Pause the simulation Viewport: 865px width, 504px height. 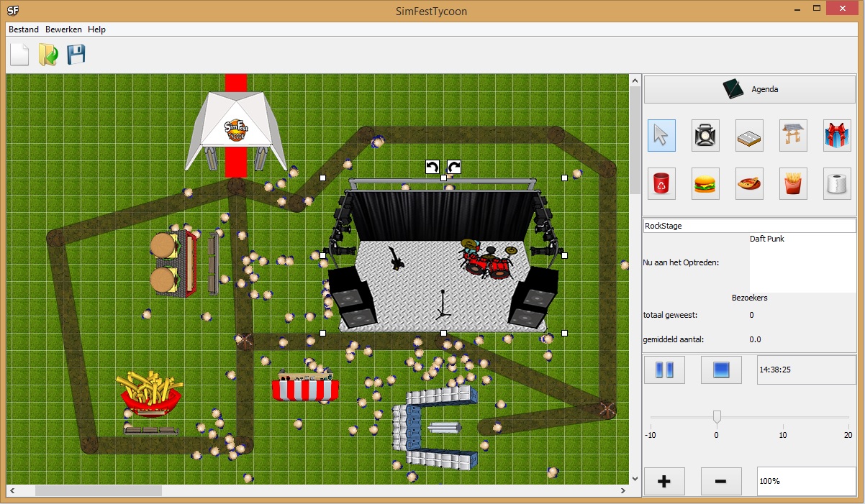pos(664,370)
